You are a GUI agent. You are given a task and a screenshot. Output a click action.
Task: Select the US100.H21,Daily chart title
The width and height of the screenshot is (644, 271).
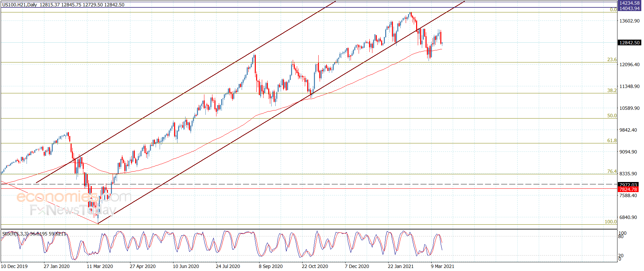click(x=20, y=5)
